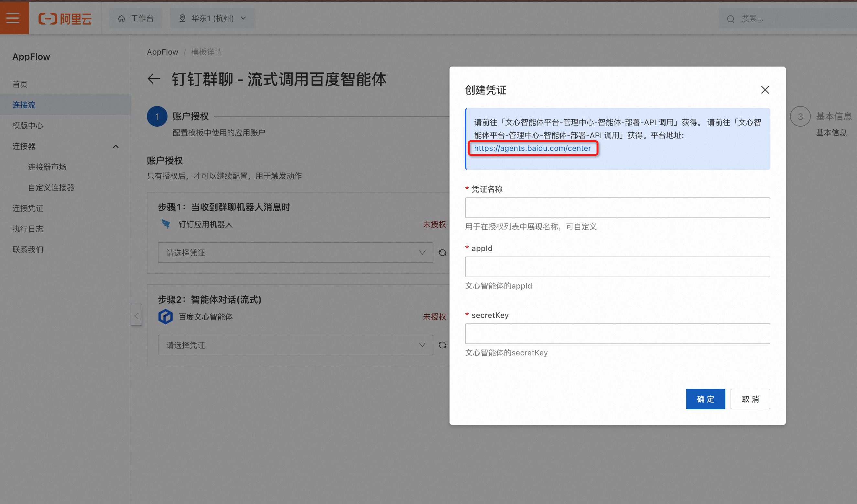Screen dimensions: 857x504
Task: Focus the secretKey input field
Action: (617, 334)
